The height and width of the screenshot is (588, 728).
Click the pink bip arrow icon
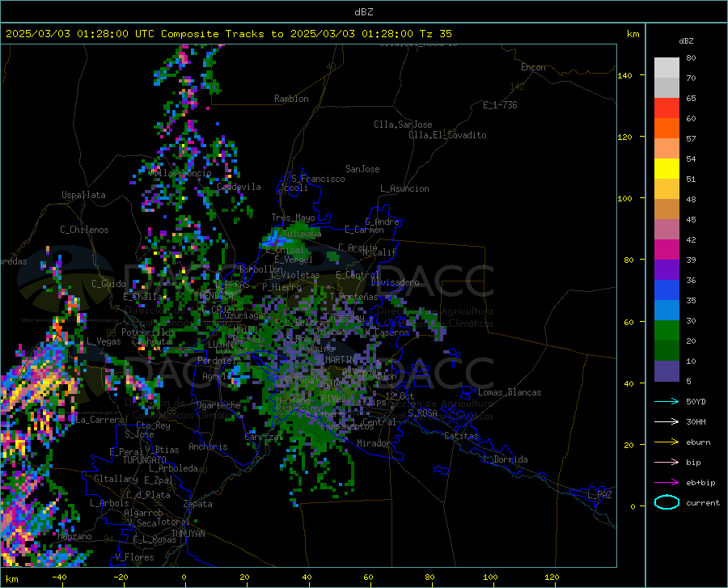pos(667,463)
